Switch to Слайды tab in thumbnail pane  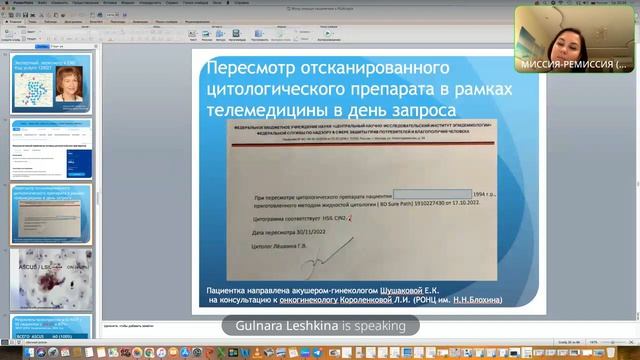click(42, 47)
